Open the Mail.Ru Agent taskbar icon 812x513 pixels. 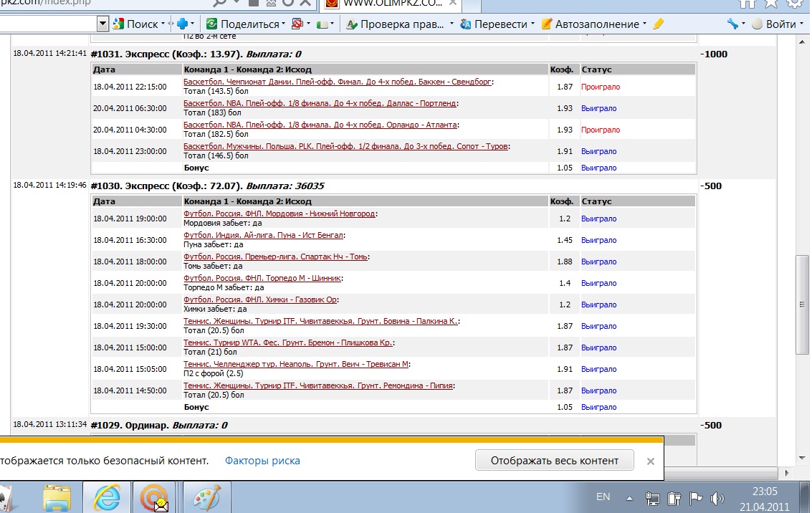point(154,497)
